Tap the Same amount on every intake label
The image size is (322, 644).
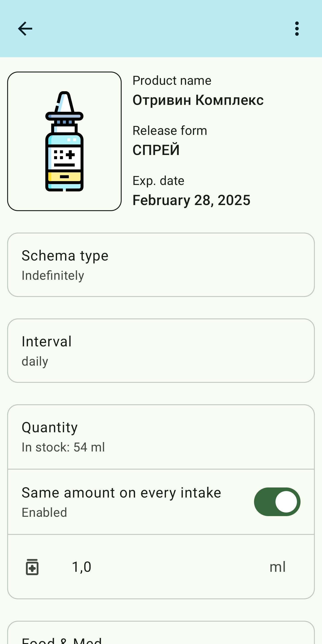(121, 492)
